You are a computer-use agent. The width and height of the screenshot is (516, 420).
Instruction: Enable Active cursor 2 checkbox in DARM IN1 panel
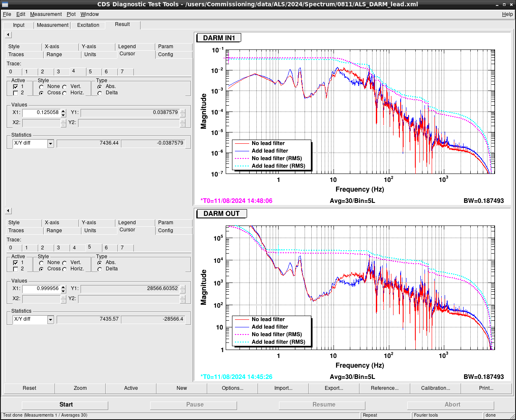(x=16, y=93)
